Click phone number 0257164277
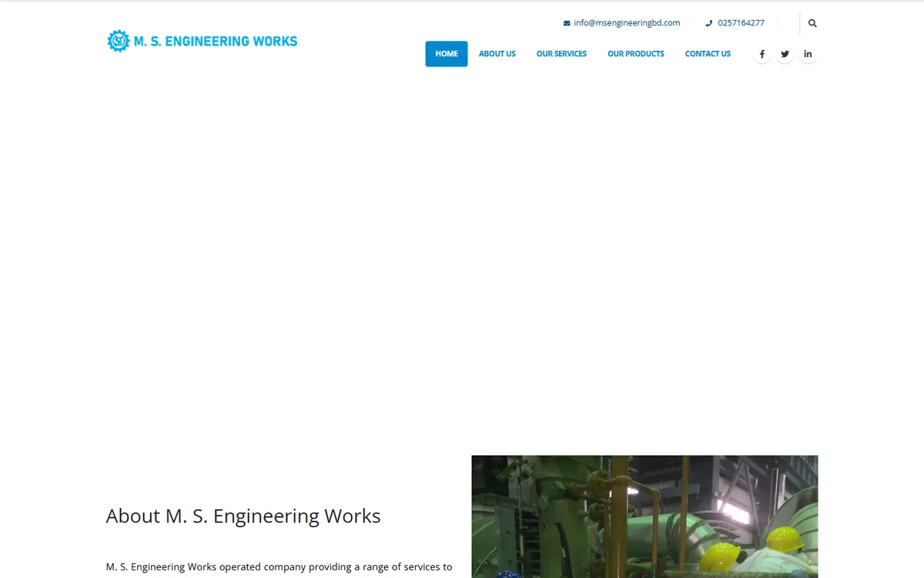This screenshot has width=924, height=578. [x=741, y=23]
